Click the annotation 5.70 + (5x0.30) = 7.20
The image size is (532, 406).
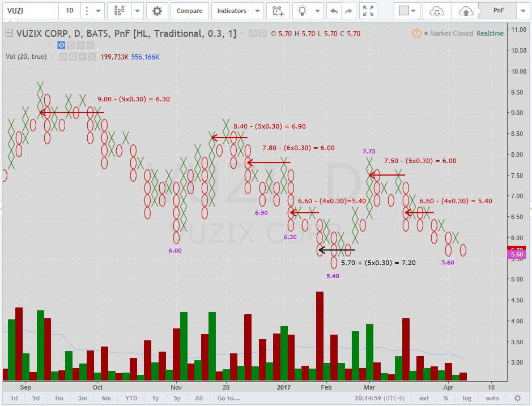coord(378,263)
